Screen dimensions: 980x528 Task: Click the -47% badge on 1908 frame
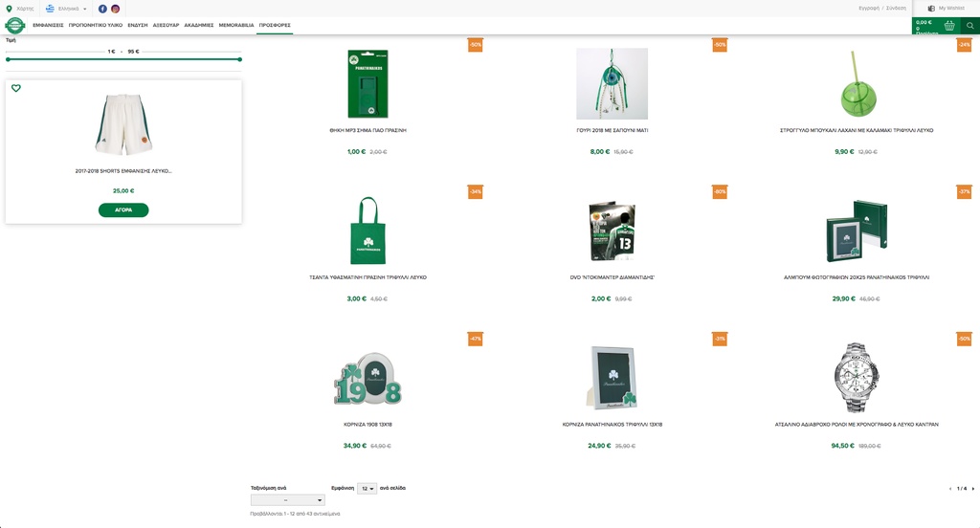pos(476,339)
